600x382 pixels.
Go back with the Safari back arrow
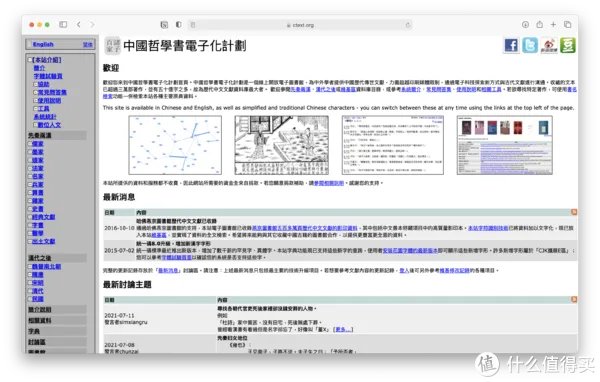click(x=78, y=24)
